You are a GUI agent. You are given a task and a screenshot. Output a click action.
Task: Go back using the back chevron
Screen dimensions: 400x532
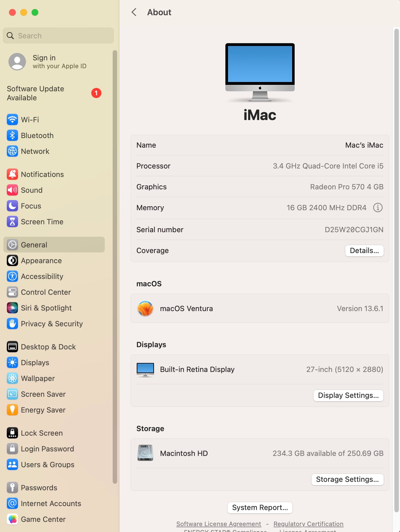[x=134, y=12]
